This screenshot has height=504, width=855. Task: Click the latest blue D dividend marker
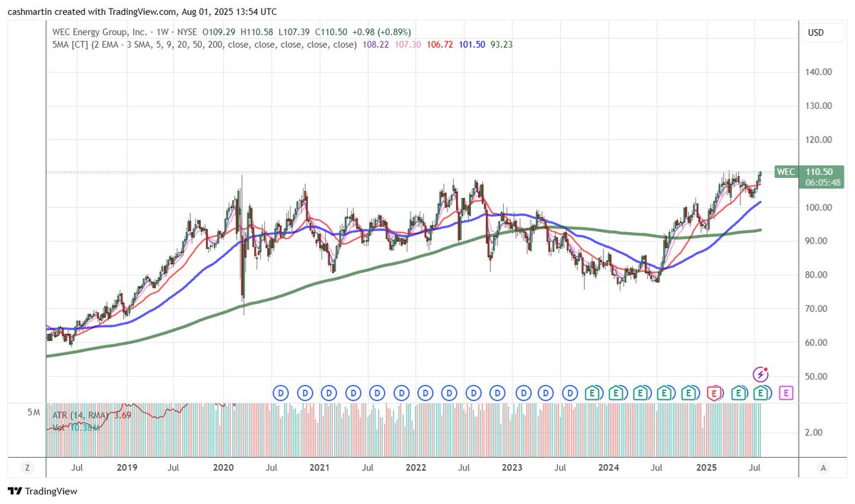[x=571, y=392]
